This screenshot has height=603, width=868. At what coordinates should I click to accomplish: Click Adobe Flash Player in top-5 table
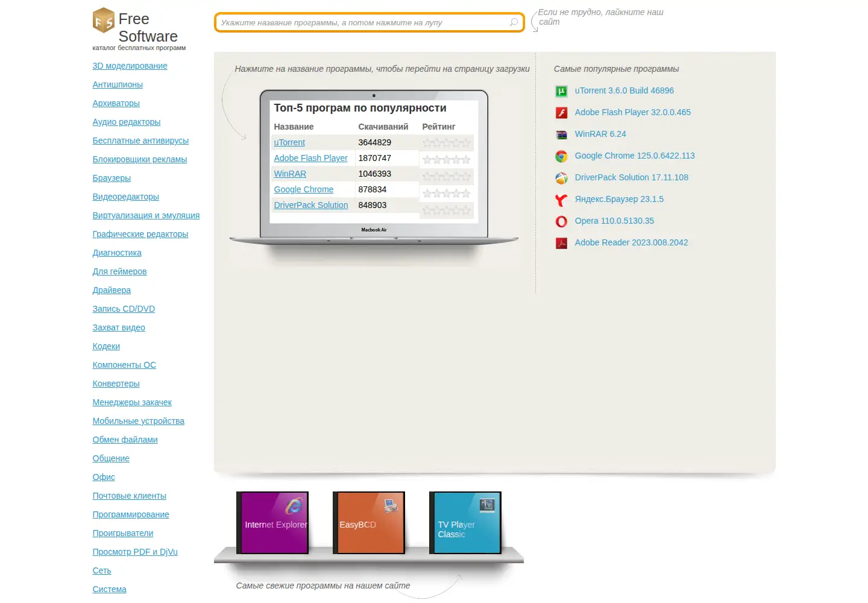click(x=310, y=158)
